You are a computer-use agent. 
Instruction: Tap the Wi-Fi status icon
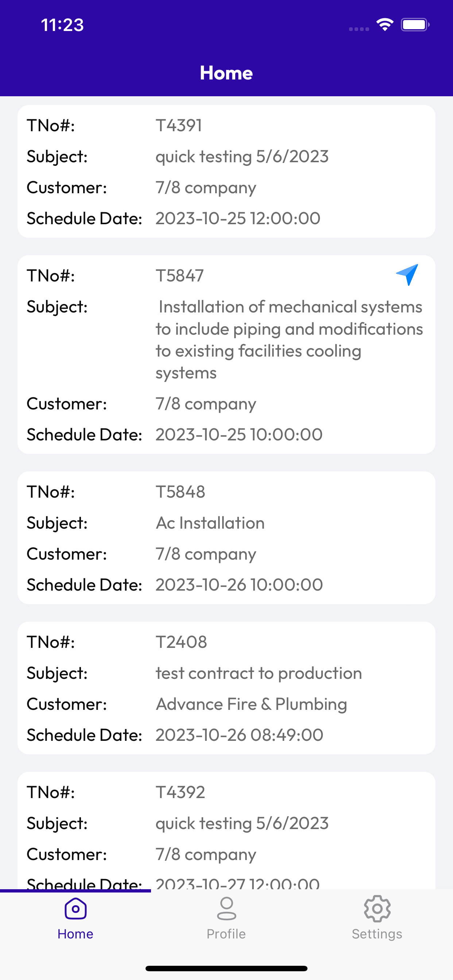[385, 25]
